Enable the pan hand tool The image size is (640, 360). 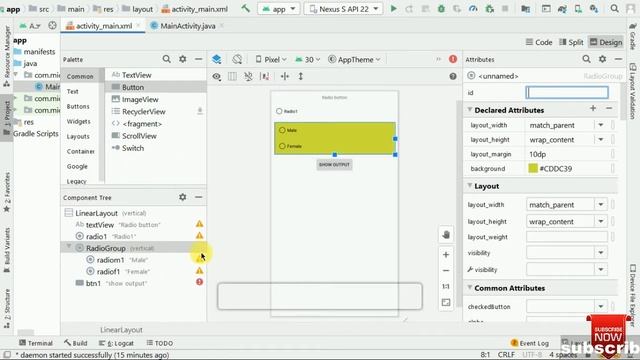pyautogui.click(x=446, y=235)
